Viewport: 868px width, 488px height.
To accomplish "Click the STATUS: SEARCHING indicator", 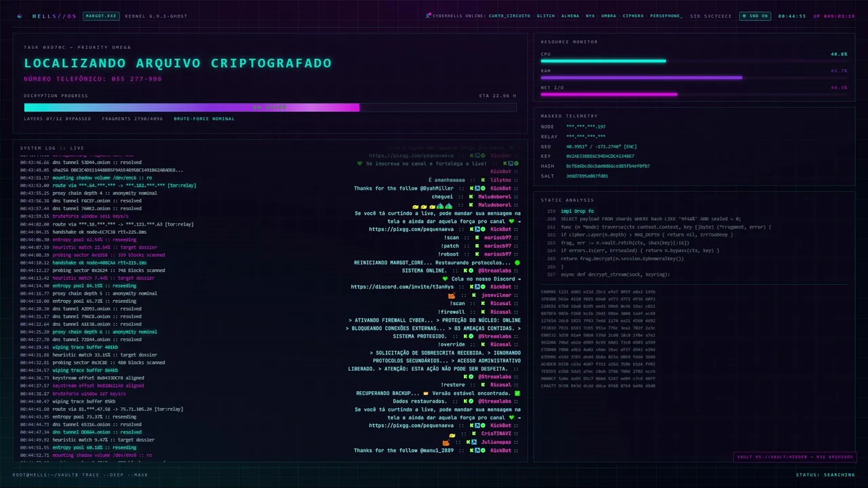I will 825,474.
